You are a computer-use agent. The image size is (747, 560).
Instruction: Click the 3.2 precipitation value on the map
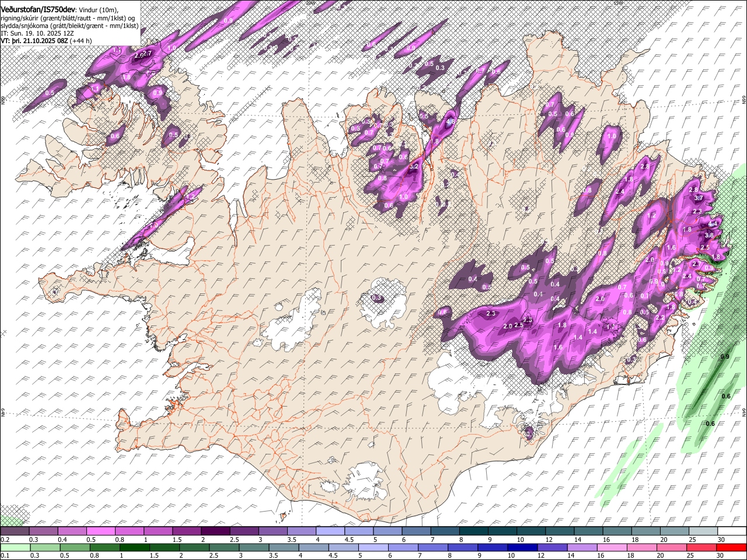[x=415, y=166]
